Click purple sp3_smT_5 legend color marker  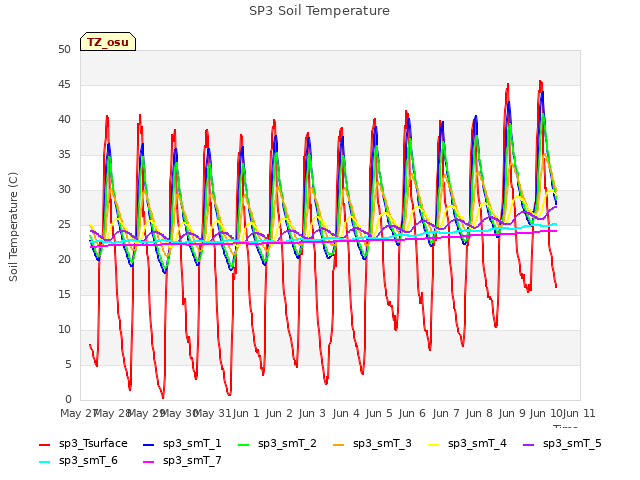(x=529, y=444)
